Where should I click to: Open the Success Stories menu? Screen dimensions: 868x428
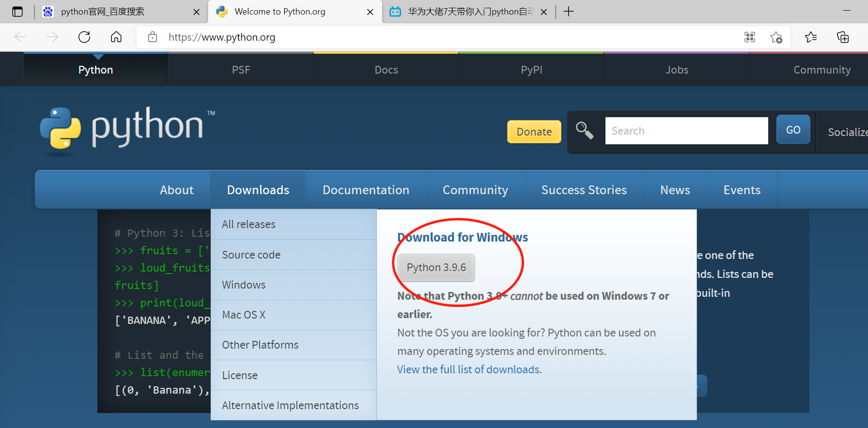click(584, 190)
